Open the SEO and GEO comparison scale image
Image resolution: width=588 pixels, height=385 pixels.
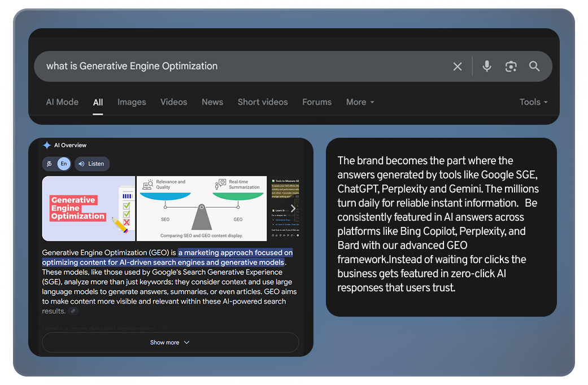(x=202, y=208)
